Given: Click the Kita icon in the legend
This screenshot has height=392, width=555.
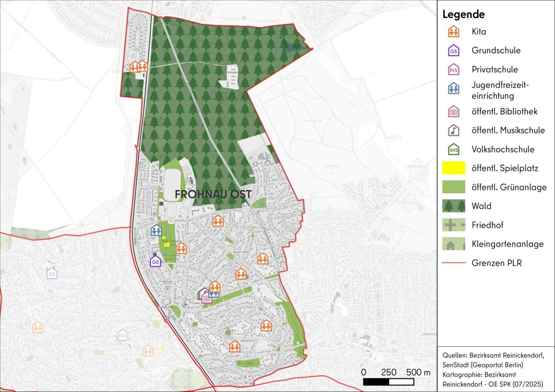Looking at the screenshot, I should [x=453, y=32].
